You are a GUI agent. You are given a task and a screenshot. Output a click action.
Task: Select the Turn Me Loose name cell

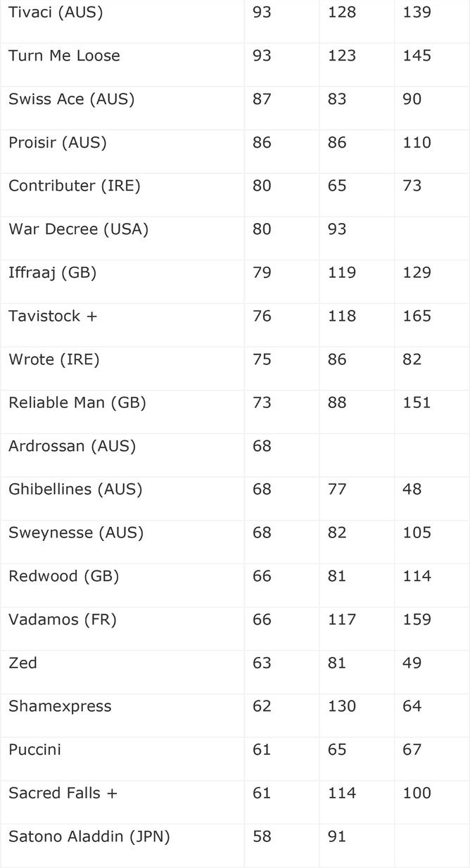tap(64, 56)
